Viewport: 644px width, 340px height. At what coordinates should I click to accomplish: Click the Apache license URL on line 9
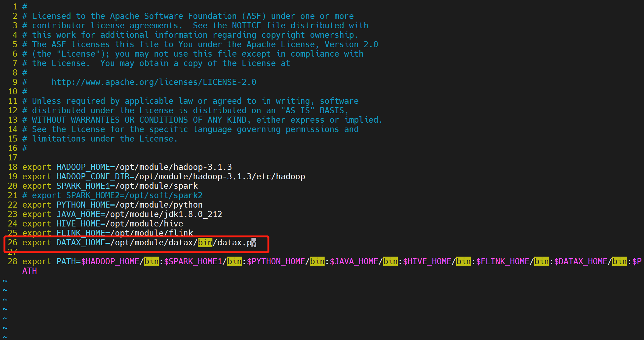(154, 82)
